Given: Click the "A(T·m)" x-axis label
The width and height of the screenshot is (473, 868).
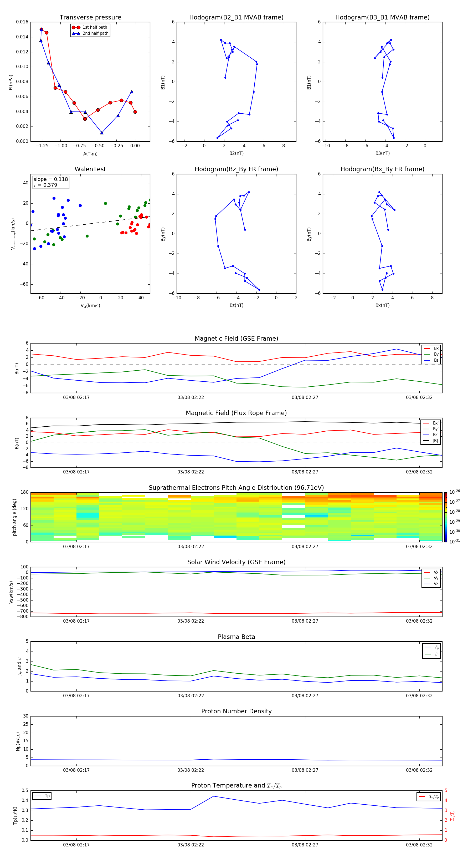Looking at the screenshot, I should click(90, 154).
